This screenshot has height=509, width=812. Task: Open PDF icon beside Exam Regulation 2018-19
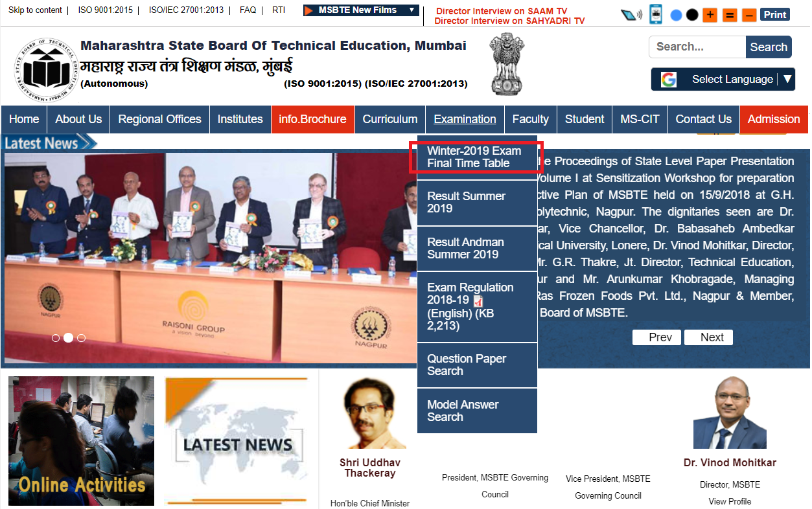click(x=479, y=300)
